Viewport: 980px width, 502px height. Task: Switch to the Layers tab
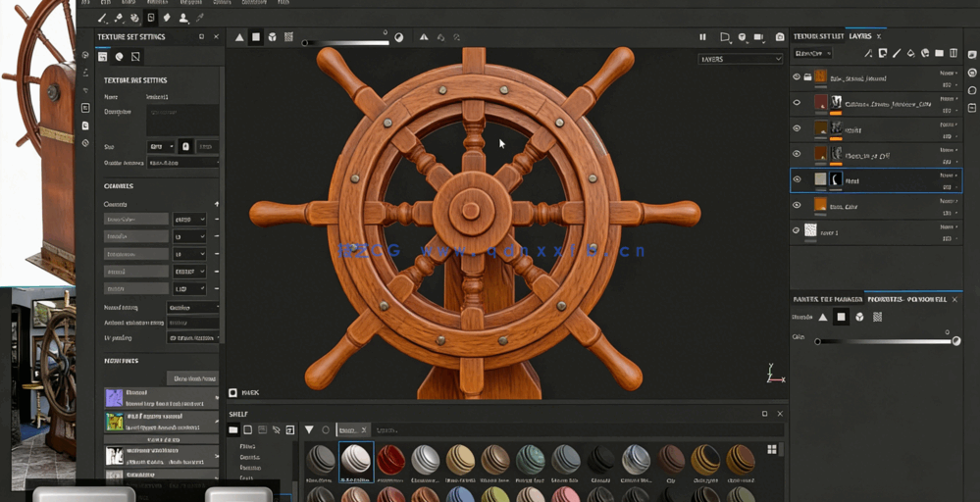pyautogui.click(x=860, y=36)
